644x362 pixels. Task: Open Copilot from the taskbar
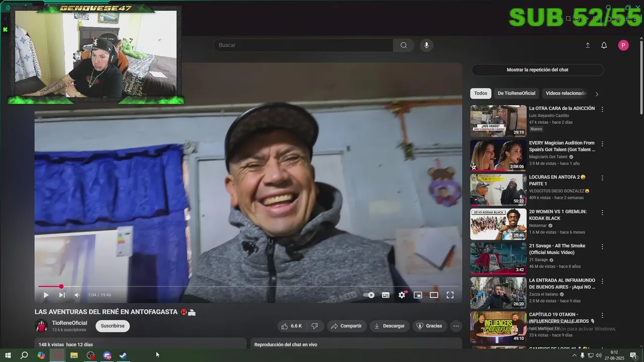click(x=41, y=355)
